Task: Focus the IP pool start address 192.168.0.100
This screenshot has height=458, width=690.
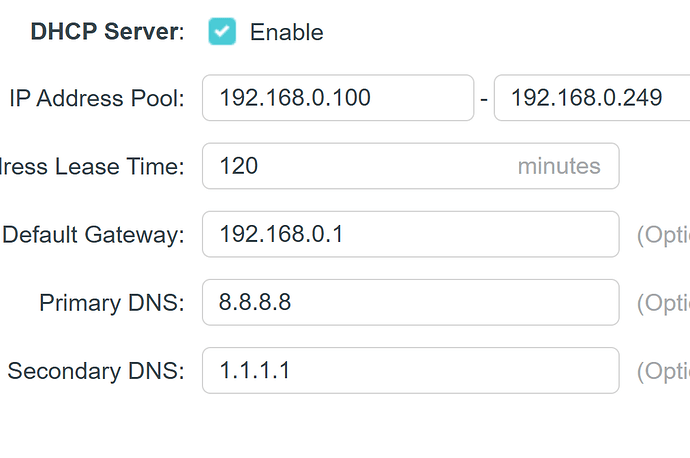Action: [337, 98]
